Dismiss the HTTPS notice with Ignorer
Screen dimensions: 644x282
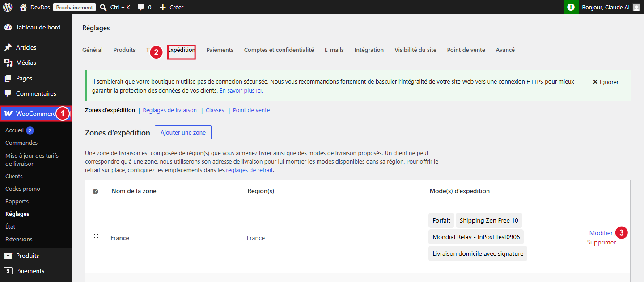pos(606,82)
